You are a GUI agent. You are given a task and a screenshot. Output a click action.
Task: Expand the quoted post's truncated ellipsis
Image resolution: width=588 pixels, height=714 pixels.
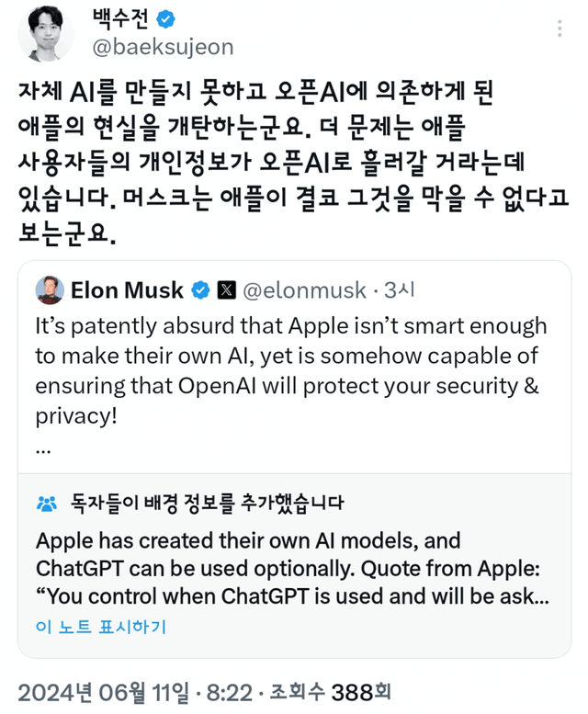(x=42, y=449)
